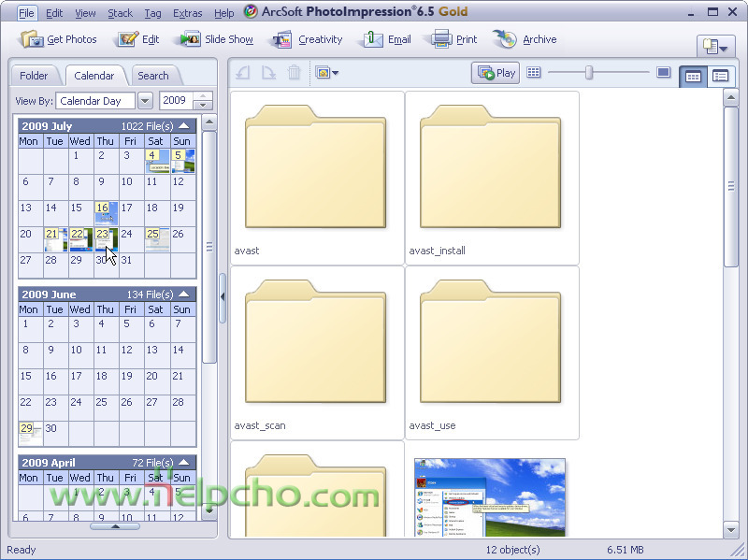Screen dimensions: 748x560
Task: Open the View By Calendar Day dropdown
Action: tap(145, 101)
